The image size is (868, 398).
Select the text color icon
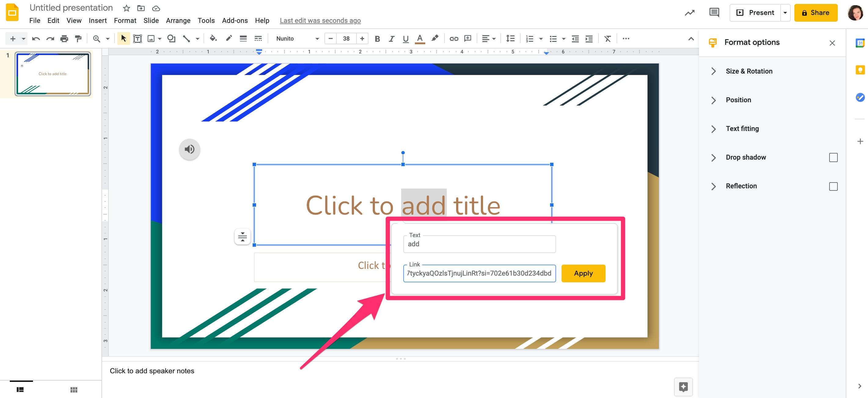(419, 39)
